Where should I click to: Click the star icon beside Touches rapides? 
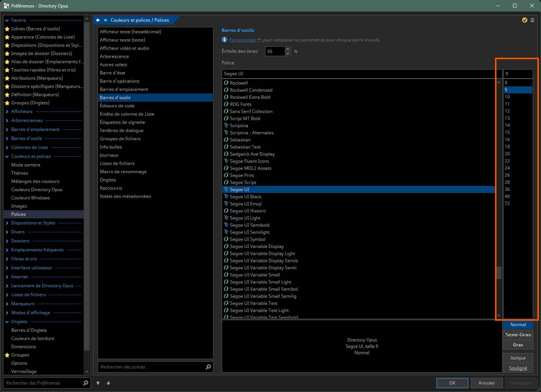(7, 70)
